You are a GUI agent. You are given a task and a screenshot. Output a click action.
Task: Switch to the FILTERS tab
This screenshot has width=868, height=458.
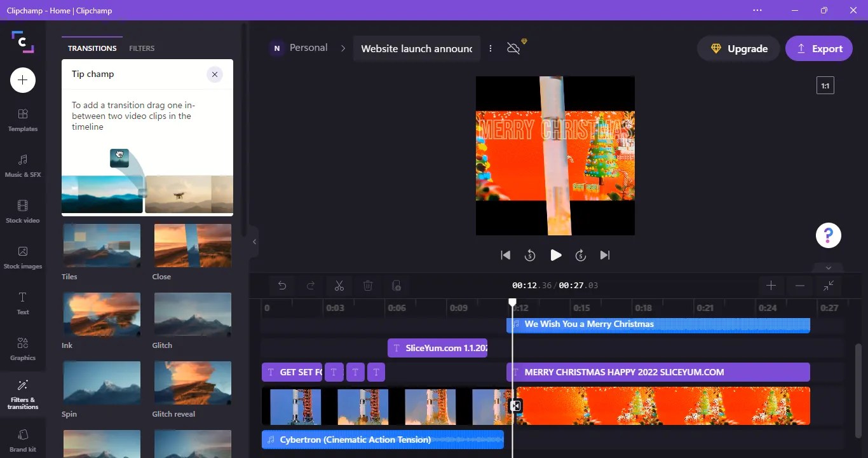pos(142,48)
